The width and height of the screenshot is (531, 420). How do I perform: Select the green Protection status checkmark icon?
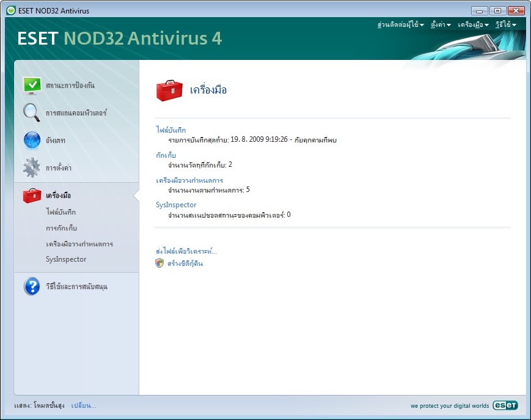pyautogui.click(x=32, y=85)
